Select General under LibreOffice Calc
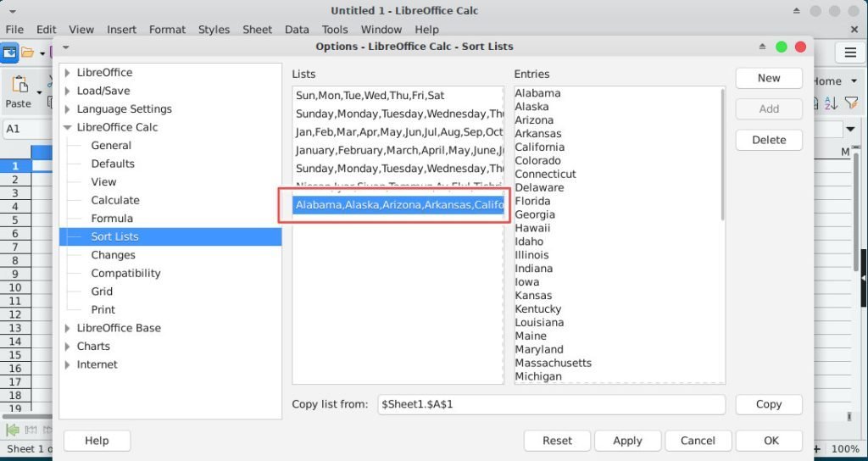The height and width of the screenshot is (461, 868). (111, 146)
